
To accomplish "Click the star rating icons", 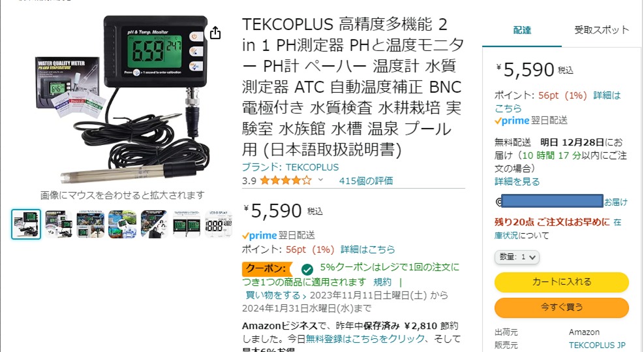I will [286, 180].
